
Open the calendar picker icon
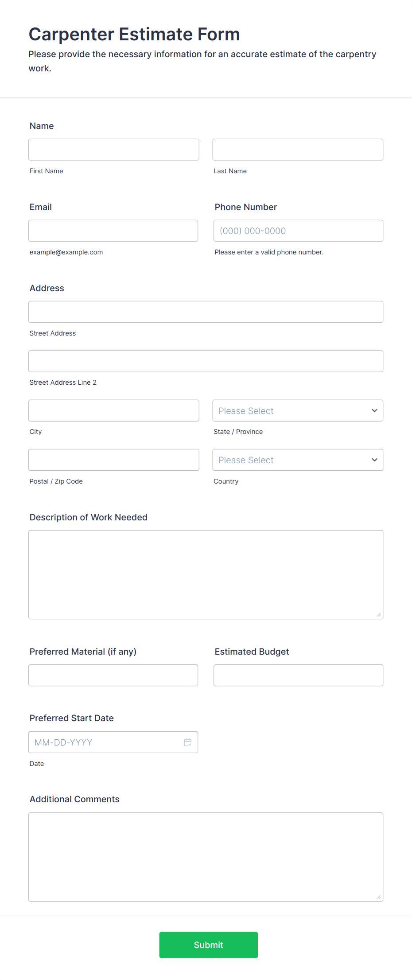[188, 742]
